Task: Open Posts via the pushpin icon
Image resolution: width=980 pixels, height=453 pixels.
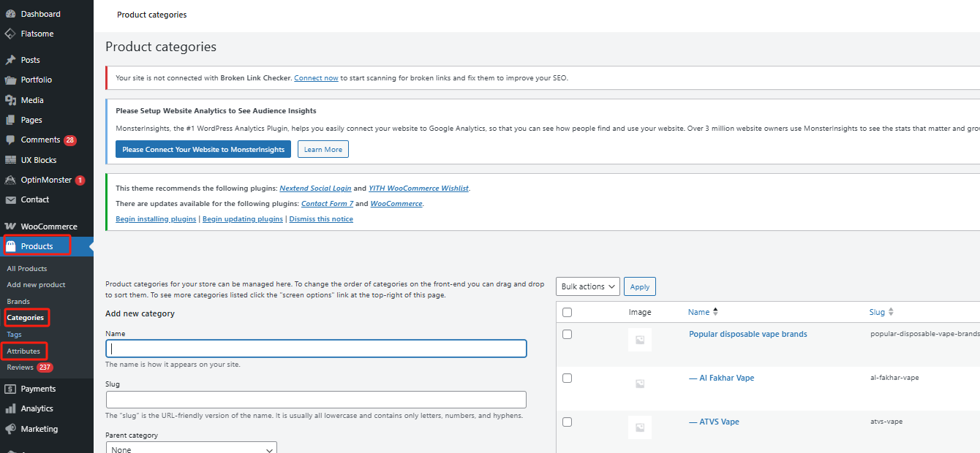Action: [x=10, y=60]
